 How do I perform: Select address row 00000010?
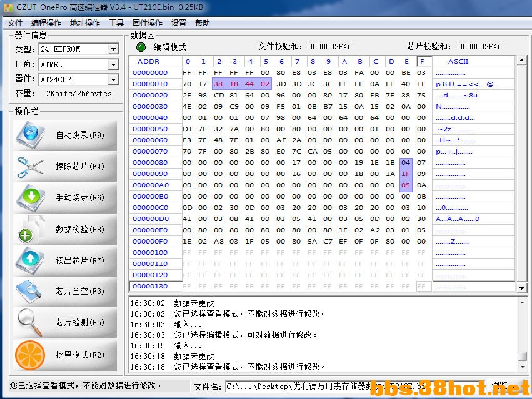(150, 84)
